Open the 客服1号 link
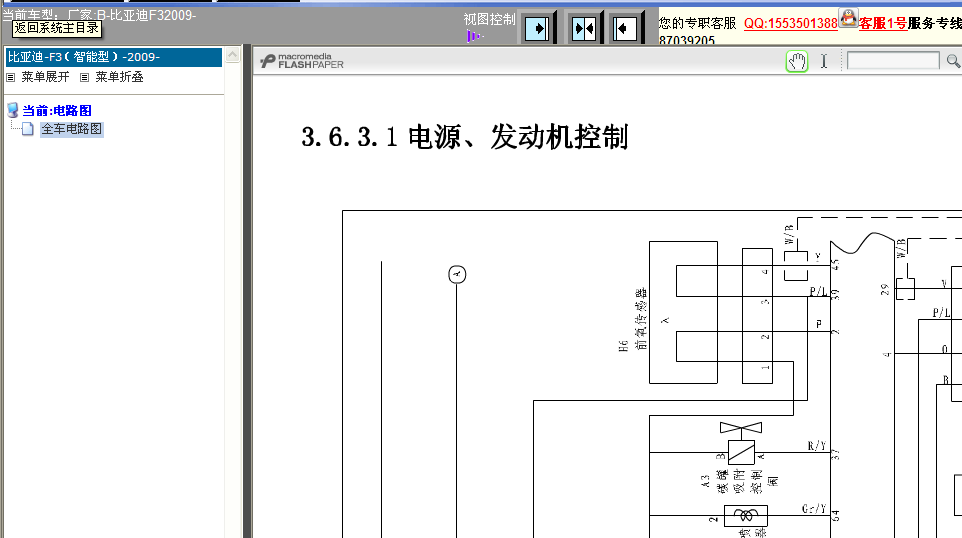The image size is (962, 538). (883, 23)
